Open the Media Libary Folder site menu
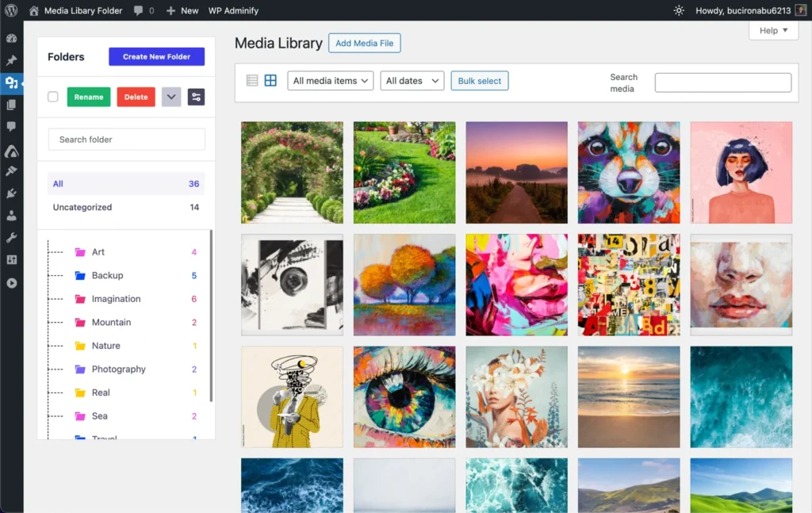Screen dimensions: 812x513 point(75,10)
